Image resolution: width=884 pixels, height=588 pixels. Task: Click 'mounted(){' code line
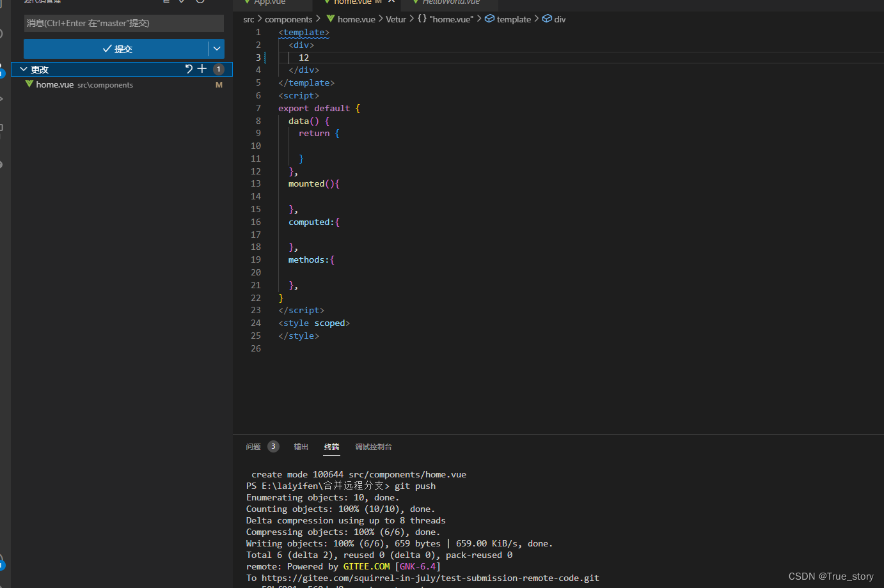(314, 183)
